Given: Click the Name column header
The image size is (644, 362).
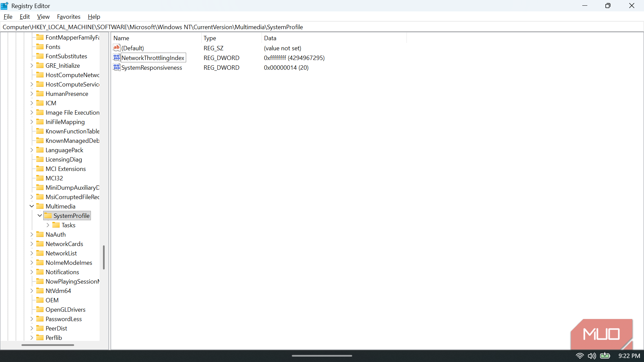Looking at the screenshot, I should pyautogui.click(x=156, y=38).
